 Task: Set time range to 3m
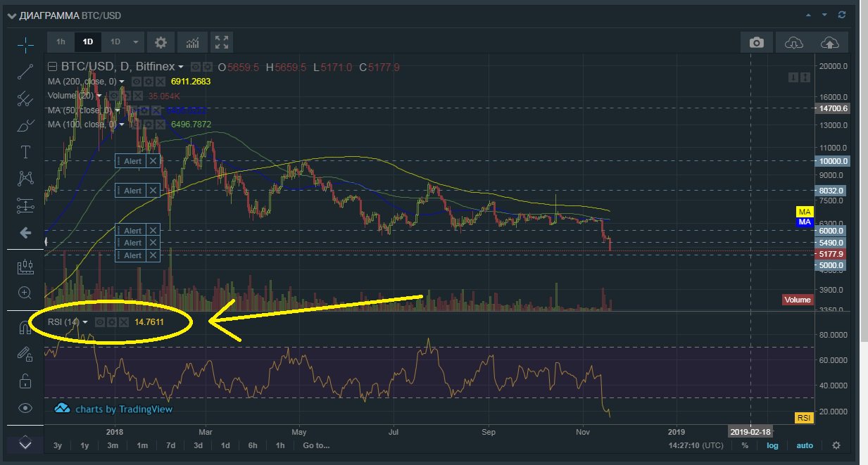(113, 445)
